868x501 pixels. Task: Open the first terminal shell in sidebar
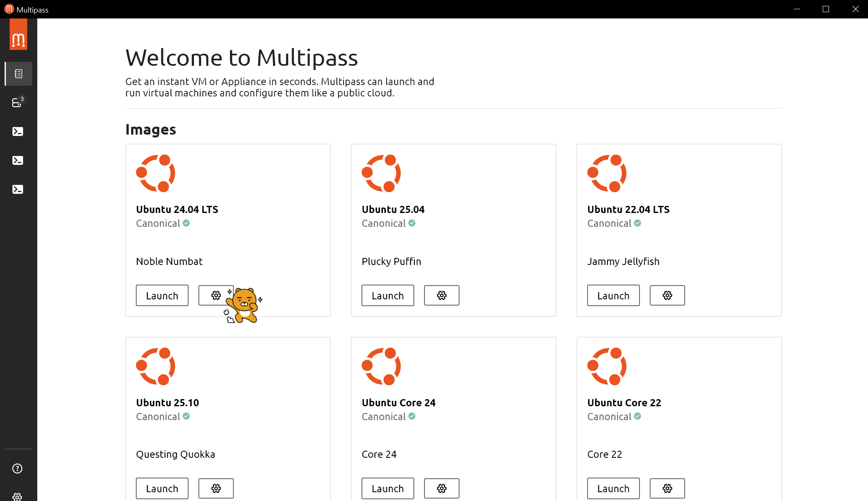[x=18, y=132]
